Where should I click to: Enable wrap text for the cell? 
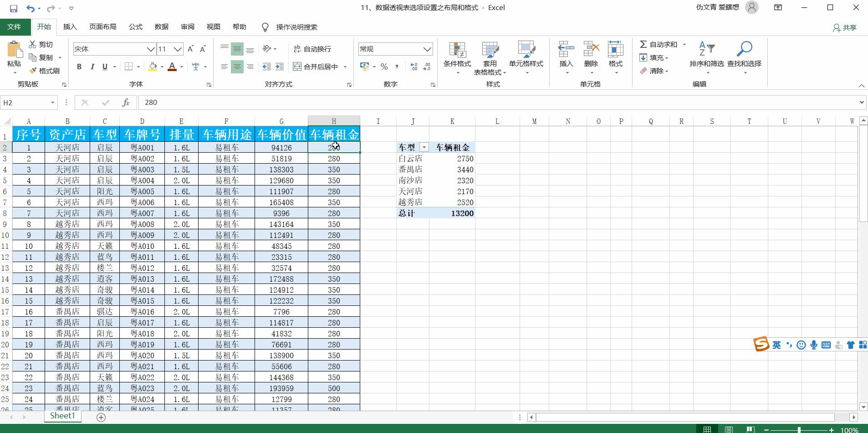tap(314, 49)
